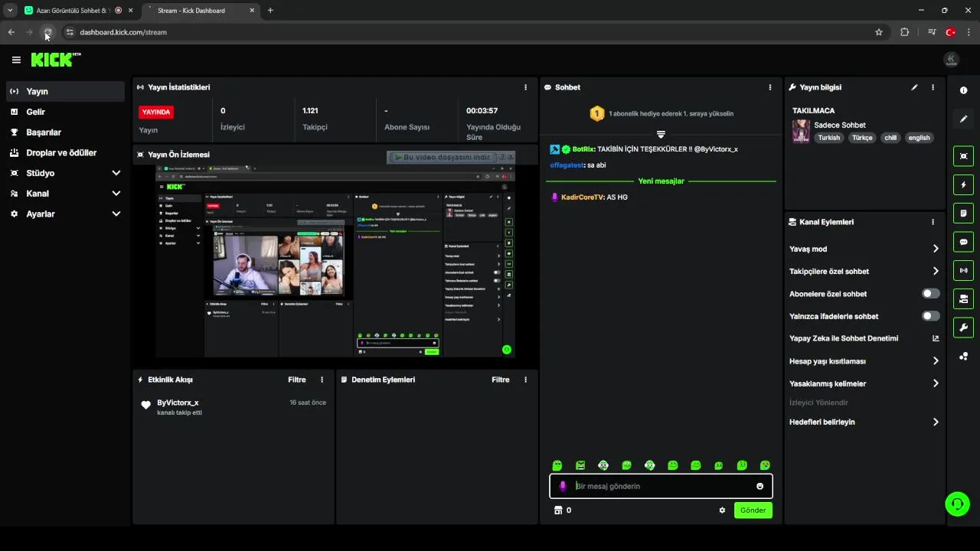Click Filtre in Etkinlik Akışı panel
This screenshot has height=551, width=980.
(297, 380)
